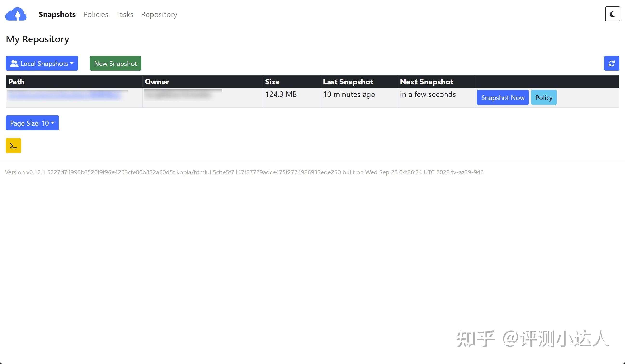This screenshot has width=625, height=364.
Task: Sort by the Size column header
Action: [272, 82]
